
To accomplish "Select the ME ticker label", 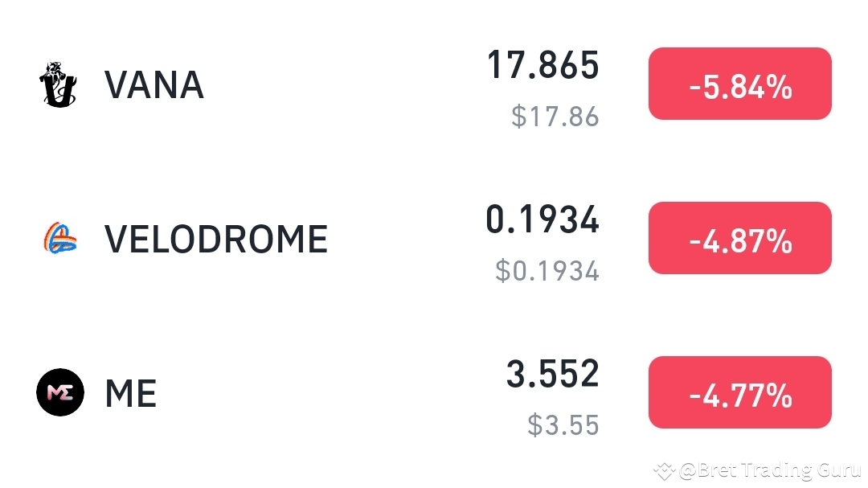I will point(131,393).
